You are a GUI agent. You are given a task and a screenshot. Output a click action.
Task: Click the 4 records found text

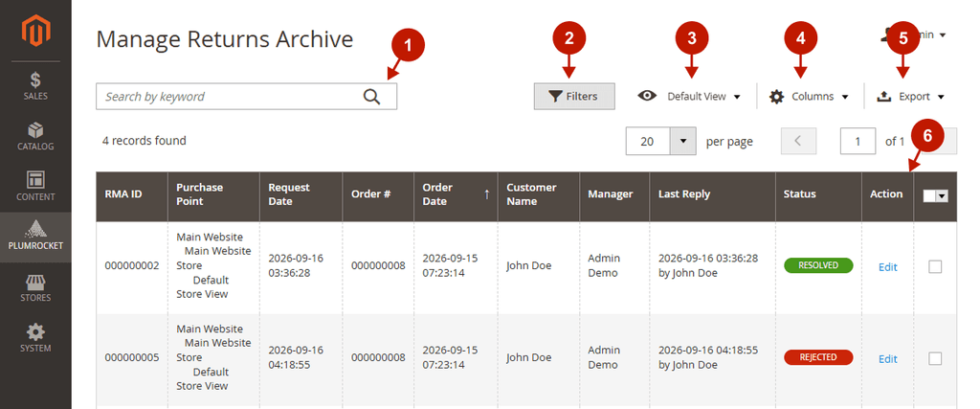(x=145, y=141)
